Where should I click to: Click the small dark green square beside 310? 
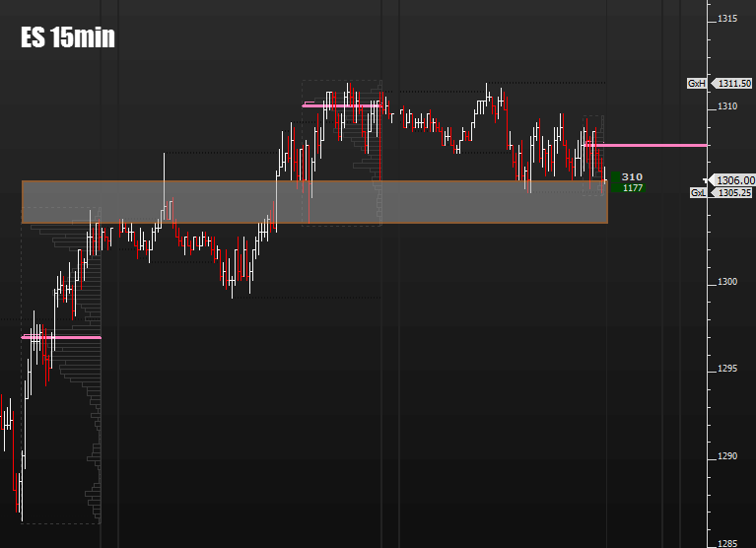pos(616,177)
